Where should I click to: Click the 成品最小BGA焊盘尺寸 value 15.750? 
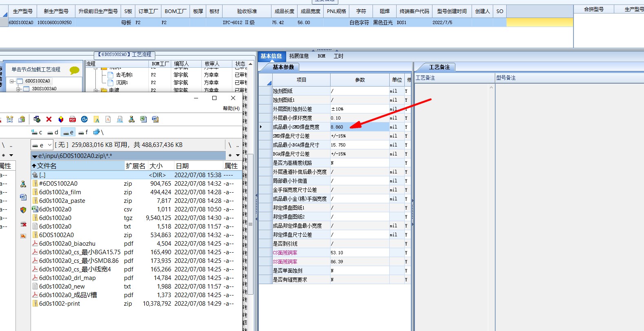point(359,145)
